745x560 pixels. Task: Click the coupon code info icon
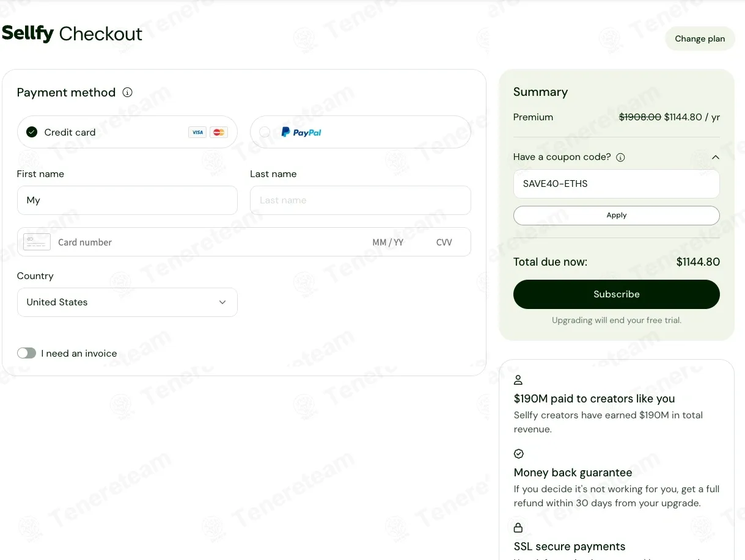(x=620, y=157)
